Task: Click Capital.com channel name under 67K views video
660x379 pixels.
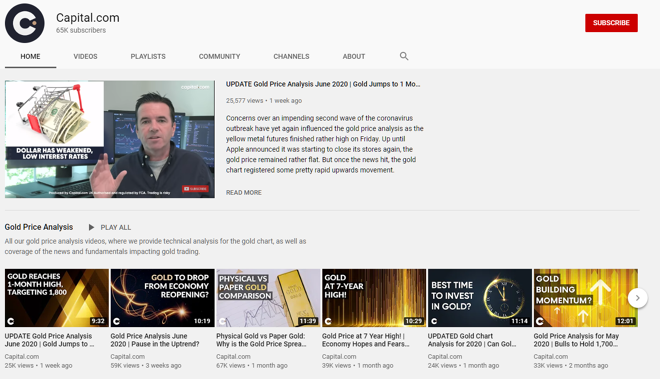Action: click(233, 356)
